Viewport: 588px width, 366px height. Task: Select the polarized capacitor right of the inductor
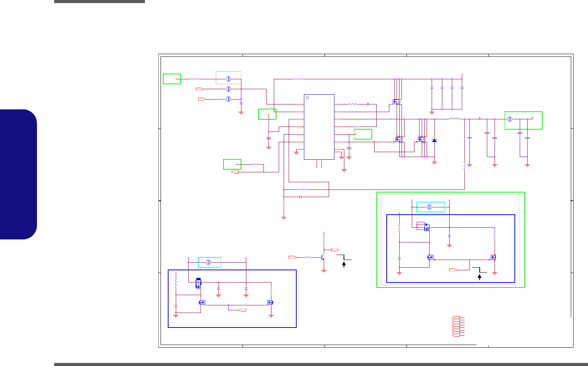click(470, 138)
